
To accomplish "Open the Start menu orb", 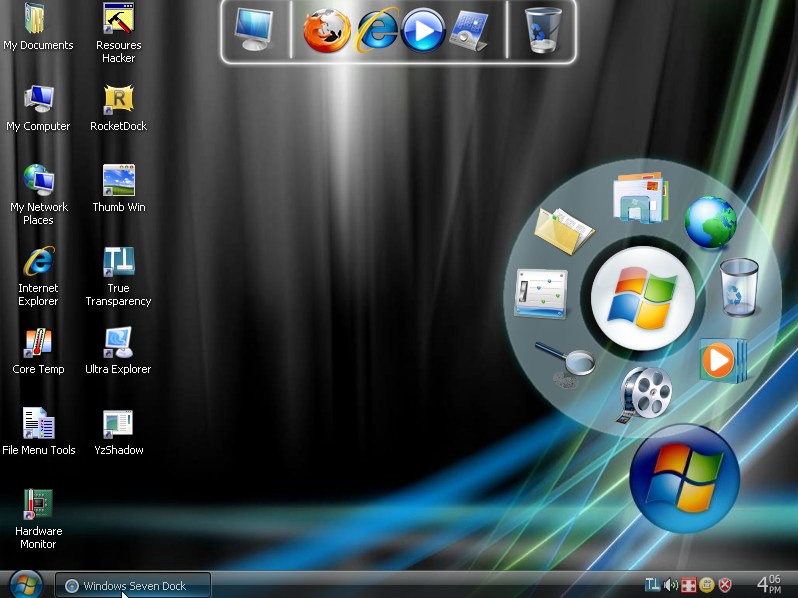I will click(x=25, y=584).
